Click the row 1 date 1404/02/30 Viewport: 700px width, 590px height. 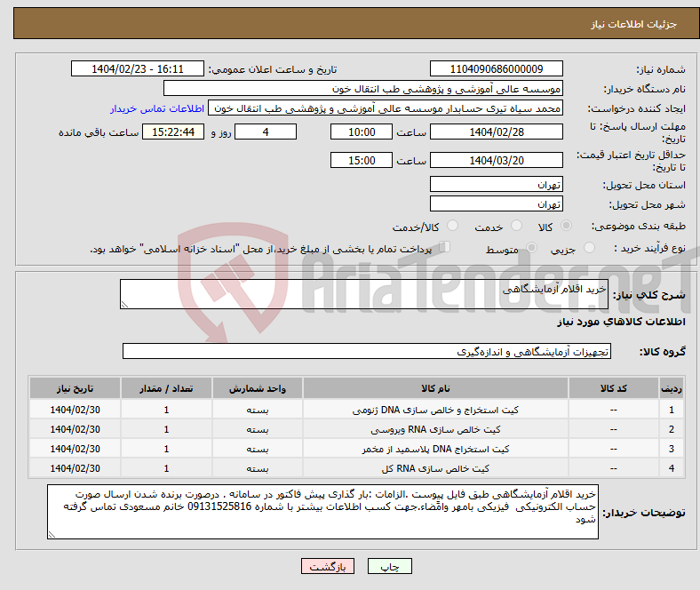point(75,410)
